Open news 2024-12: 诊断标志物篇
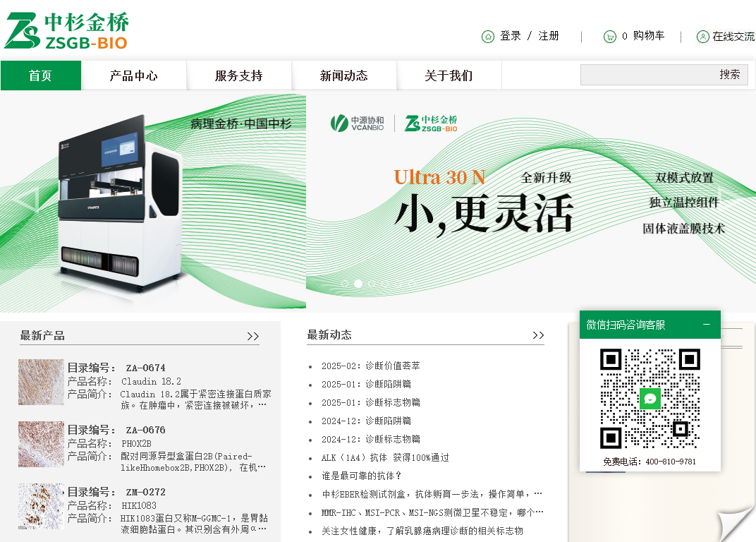The height and width of the screenshot is (542, 756). [x=371, y=439]
